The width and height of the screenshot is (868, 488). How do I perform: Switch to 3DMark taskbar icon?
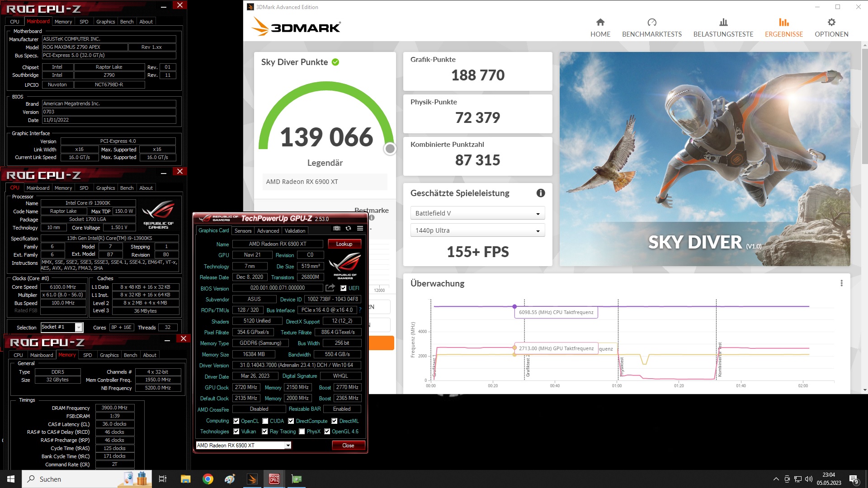pos(252,479)
